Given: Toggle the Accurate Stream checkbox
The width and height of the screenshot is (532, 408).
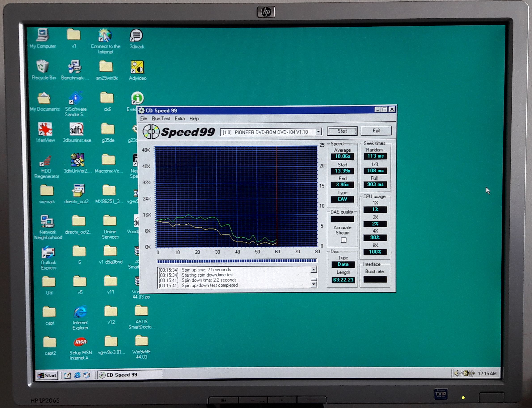Looking at the screenshot, I should click(343, 240).
